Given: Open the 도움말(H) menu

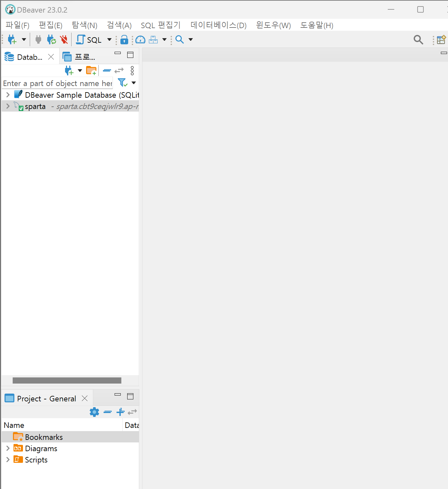Looking at the screenshot, I should [317, 25].
